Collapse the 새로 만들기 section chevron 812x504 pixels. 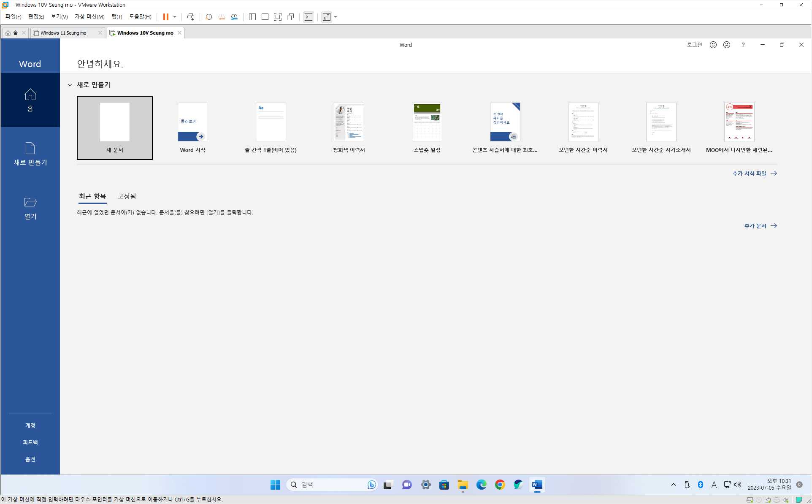click(x=70, y=85)
